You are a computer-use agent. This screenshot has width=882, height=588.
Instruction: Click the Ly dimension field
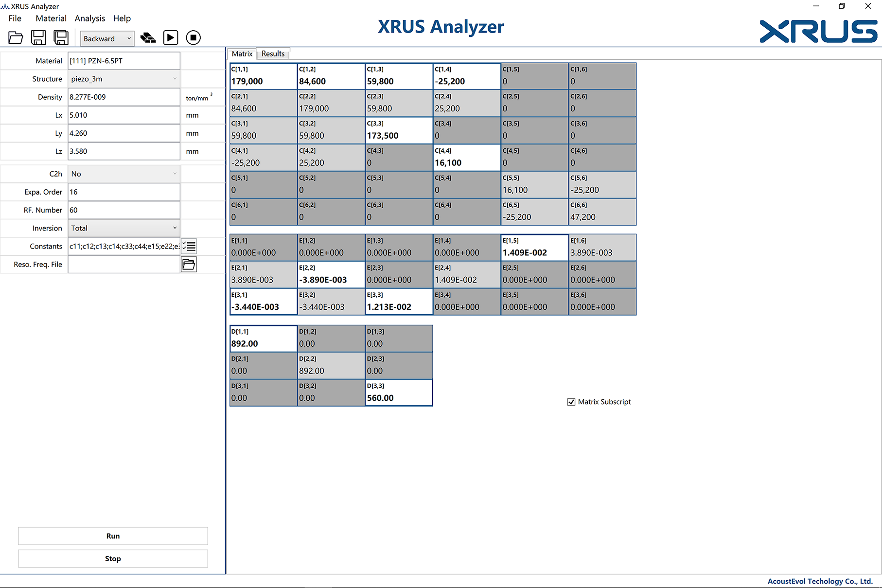click(x=124, y=133)
